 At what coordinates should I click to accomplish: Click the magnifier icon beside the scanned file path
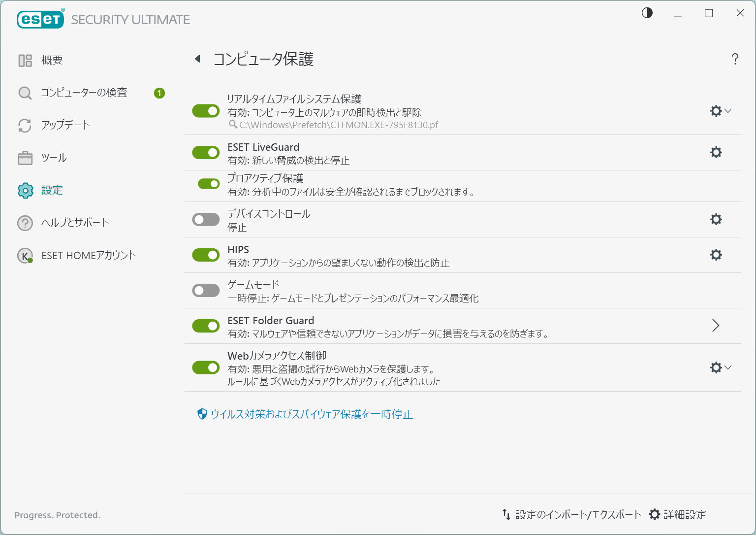(x=233, y=125)
